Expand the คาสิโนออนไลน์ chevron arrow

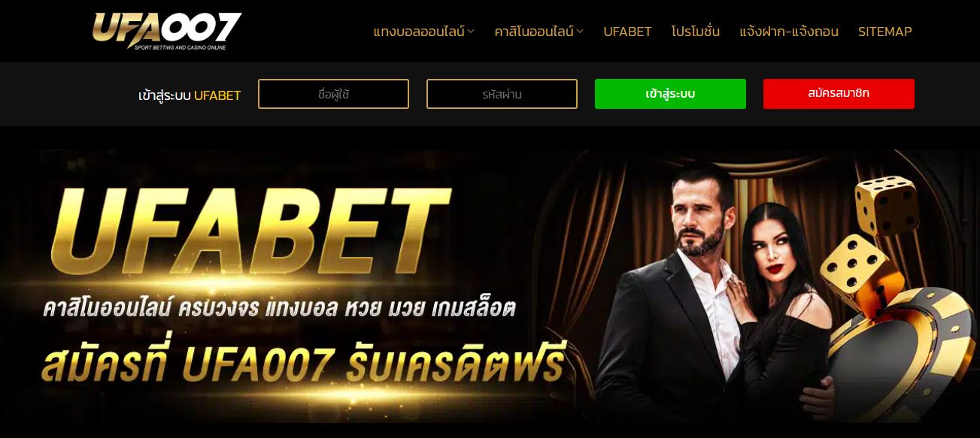pyautogui.click(x=580, y=32)
